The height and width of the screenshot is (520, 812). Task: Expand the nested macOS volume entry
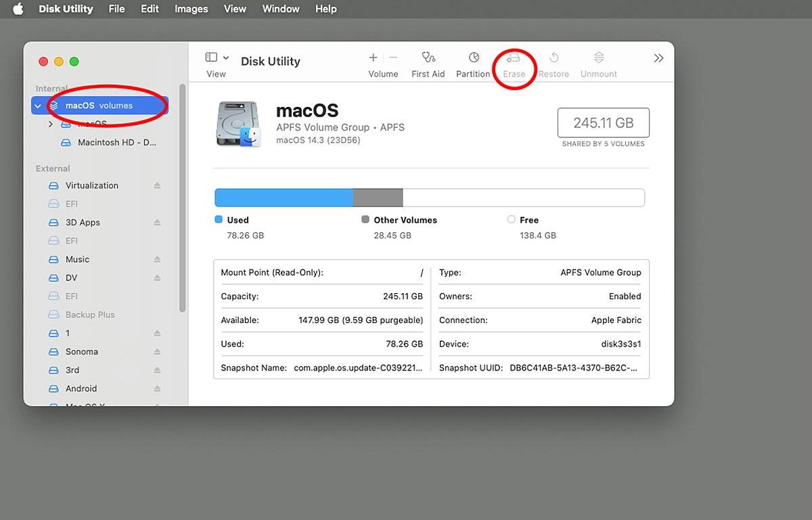(51, 124)
